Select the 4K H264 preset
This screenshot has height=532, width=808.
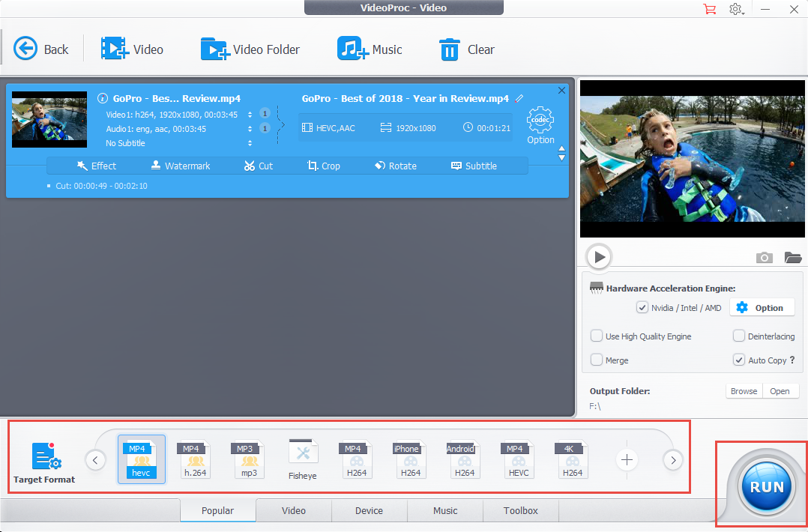point(572,459)
